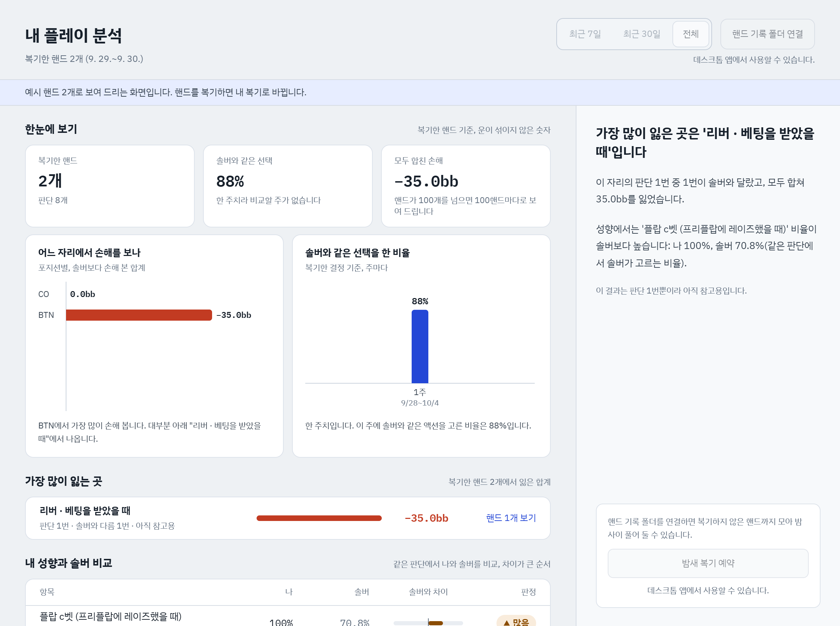
Task: Select the 최근 30일 period tab
Action: click(x=642, y=34)
